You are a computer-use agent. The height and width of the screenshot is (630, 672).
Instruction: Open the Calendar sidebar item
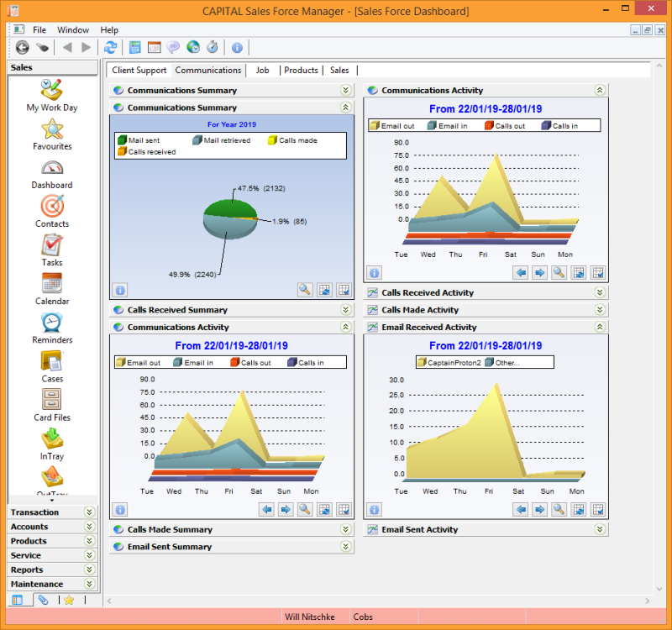[x=52, y=289]
